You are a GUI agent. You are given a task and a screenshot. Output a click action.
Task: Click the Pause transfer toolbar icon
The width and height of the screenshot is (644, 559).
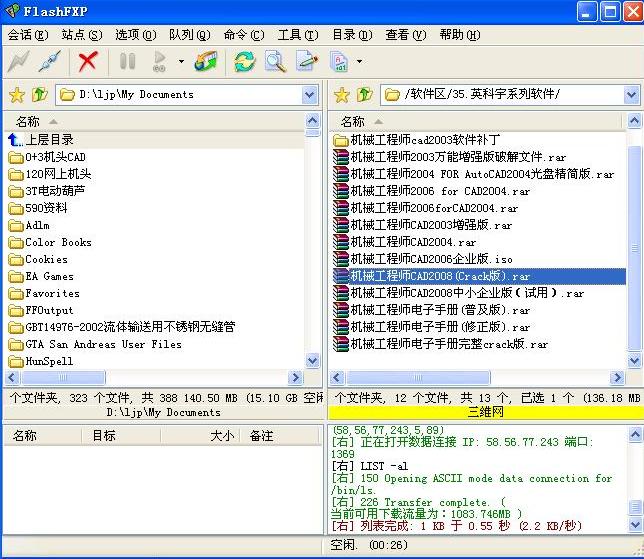(x=127, y=62)
